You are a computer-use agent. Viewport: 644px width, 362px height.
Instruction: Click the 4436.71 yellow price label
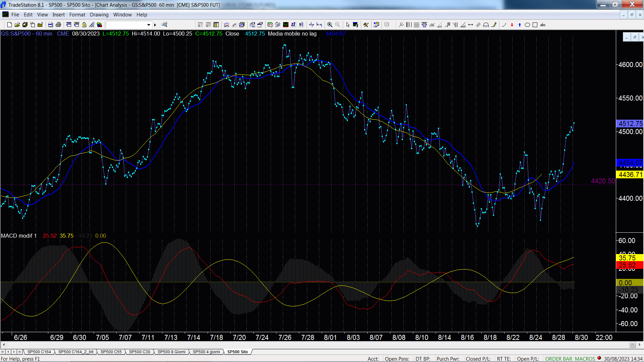(630, 175)
